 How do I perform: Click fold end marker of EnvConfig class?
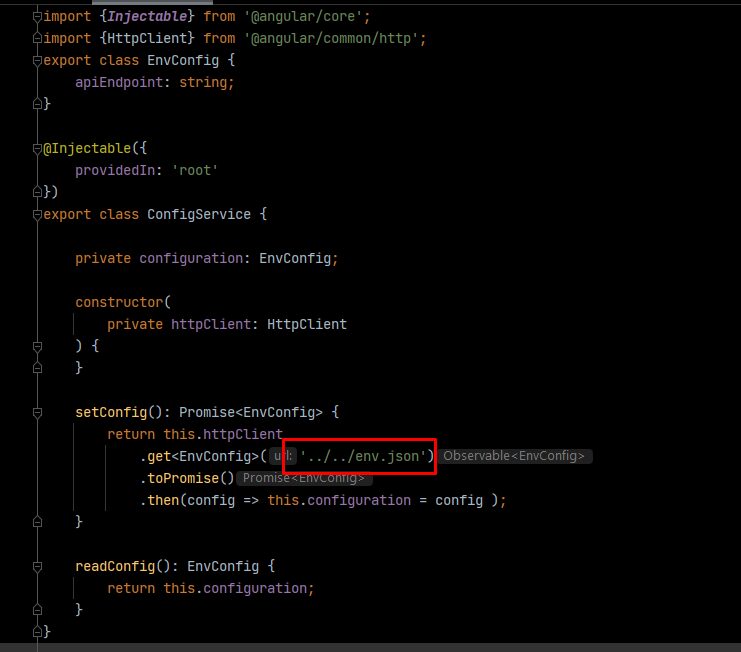pyautogui.click(x=37, y=104)
